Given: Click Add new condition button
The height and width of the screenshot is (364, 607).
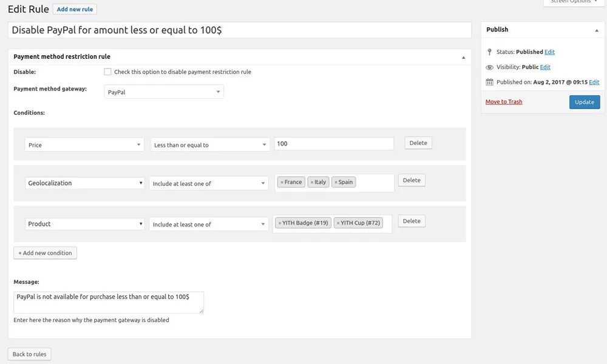Looking at the screenshot, I should tap(45, 253).
